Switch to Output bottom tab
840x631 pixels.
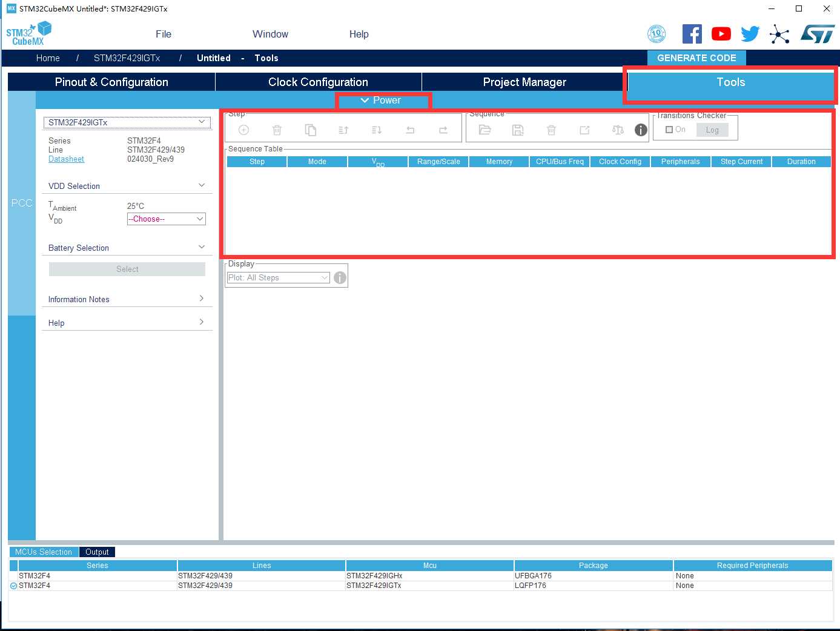coord(97,552)
